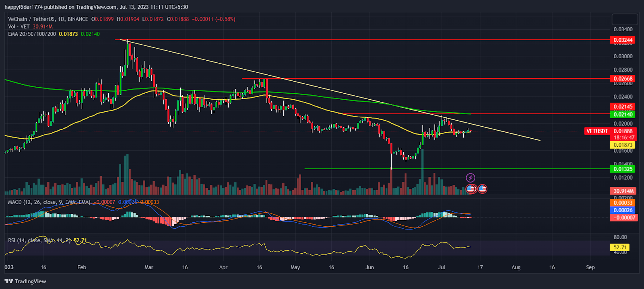The height and width of the screenshot is (289, 644).
Task: Click the Sep date on time axis
Action: tap(590, 267)
